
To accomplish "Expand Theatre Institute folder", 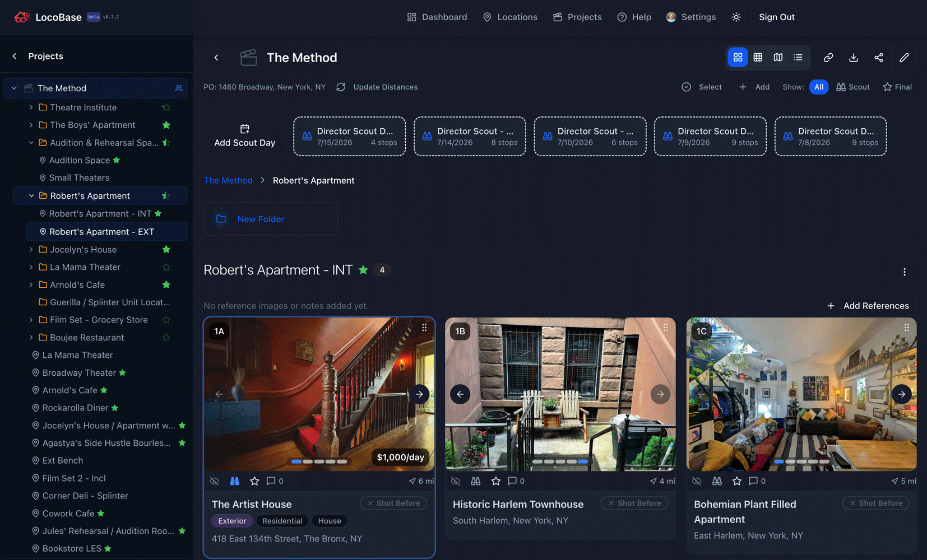I will [x=31, y=108].
